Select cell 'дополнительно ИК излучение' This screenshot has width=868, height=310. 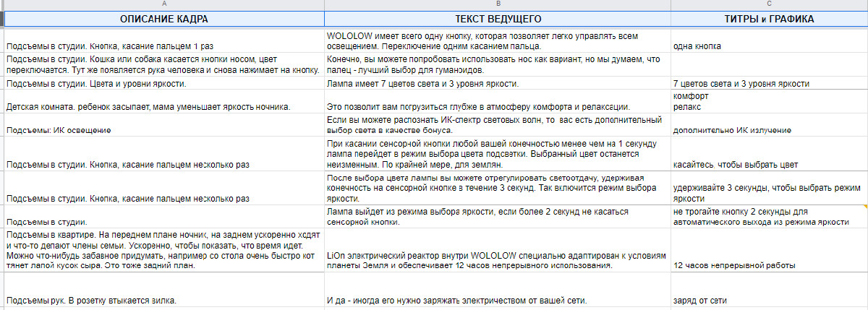pos(769,125)
